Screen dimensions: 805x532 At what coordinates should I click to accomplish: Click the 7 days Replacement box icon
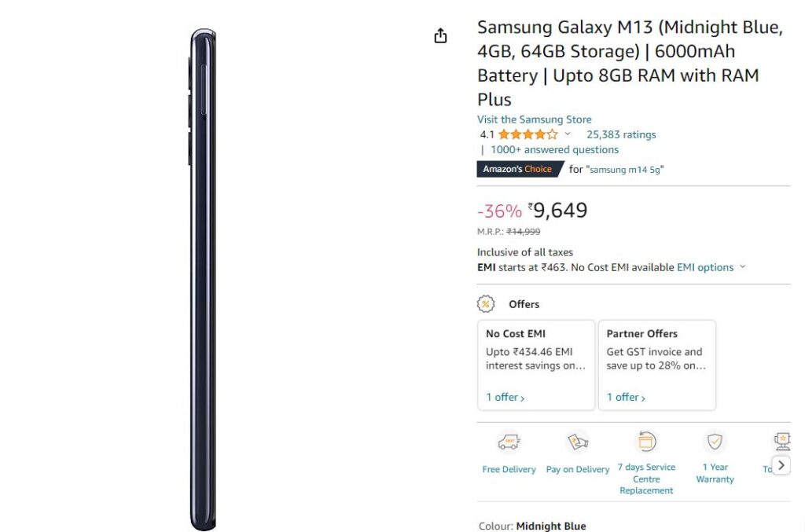646,441
